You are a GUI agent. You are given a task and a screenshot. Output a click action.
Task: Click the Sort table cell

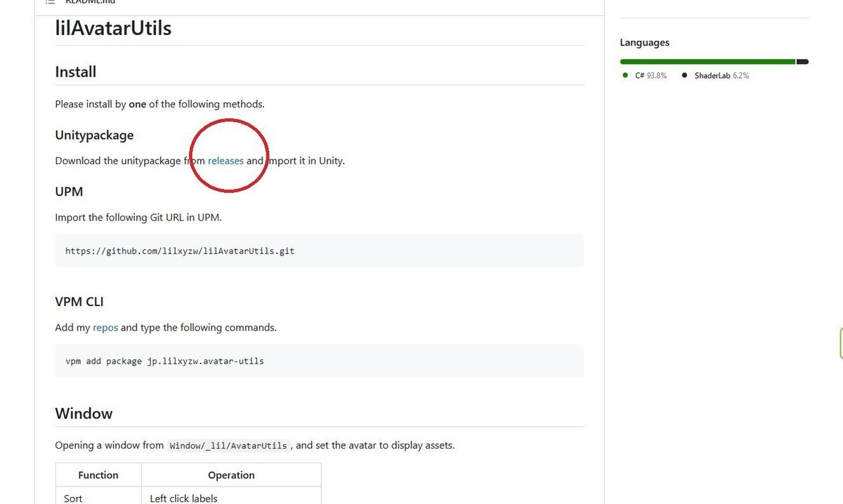(x=98, y=496)
